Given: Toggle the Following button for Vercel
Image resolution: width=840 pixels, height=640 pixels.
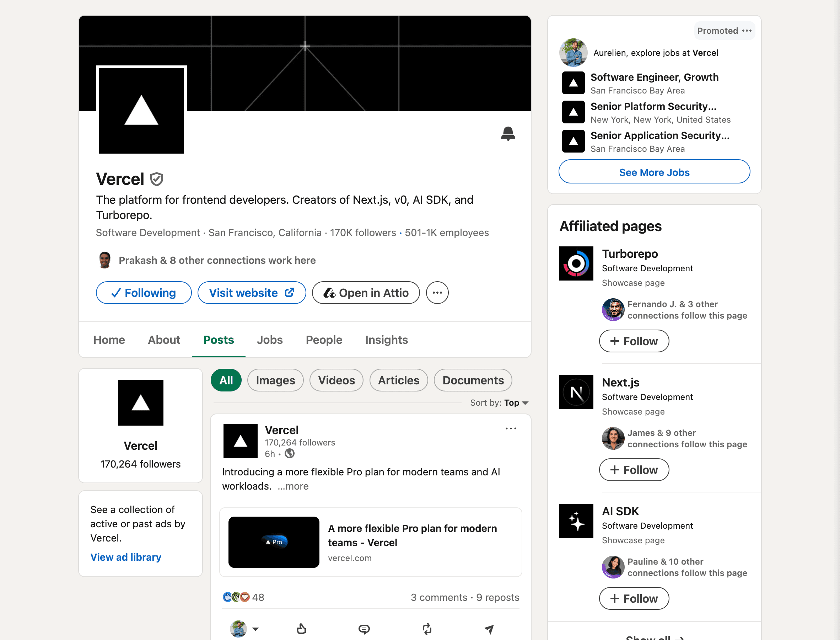Looking at the screenshot, I should 144,293.
